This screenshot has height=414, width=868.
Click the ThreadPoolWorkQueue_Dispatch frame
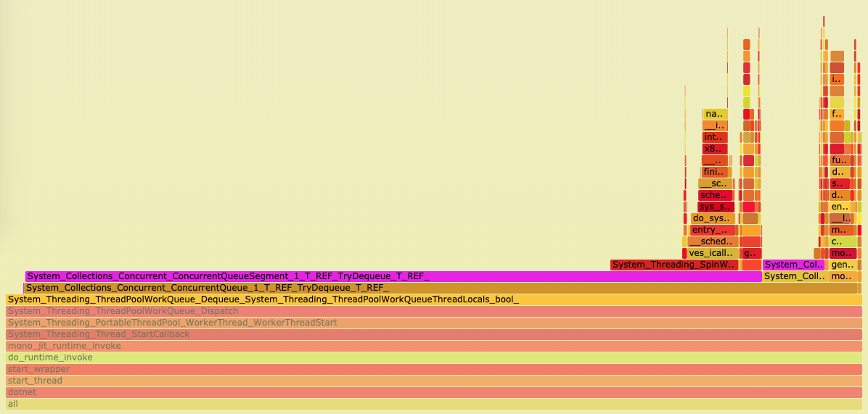433,311
